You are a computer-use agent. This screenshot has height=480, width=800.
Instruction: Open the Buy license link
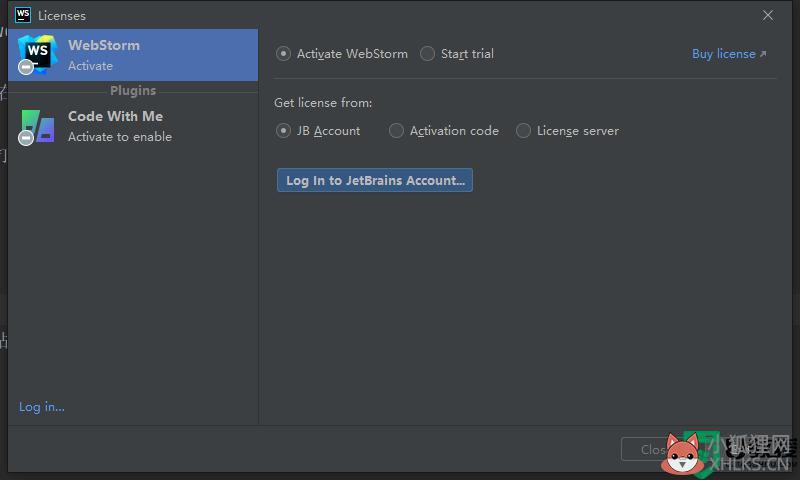(x=729, y=54)
